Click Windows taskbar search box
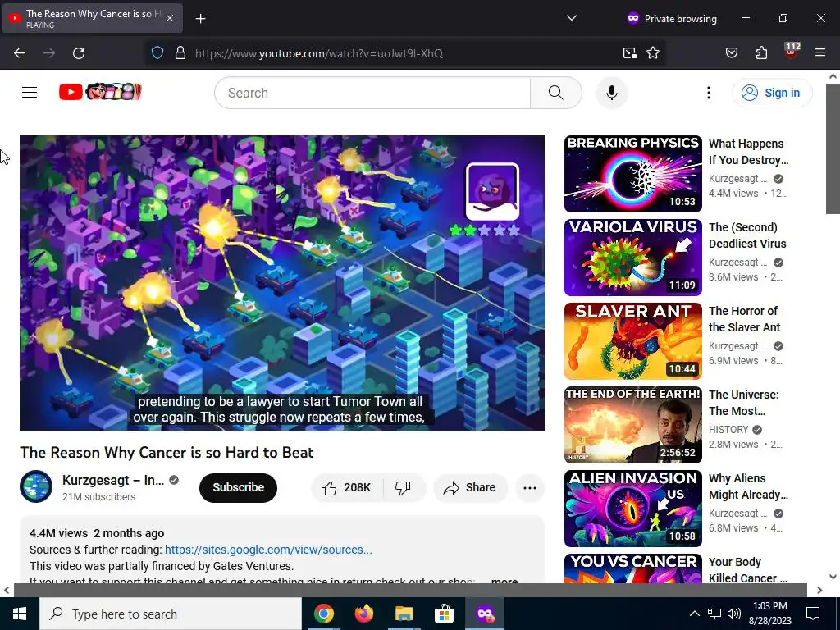 click(x=171, y=614)
